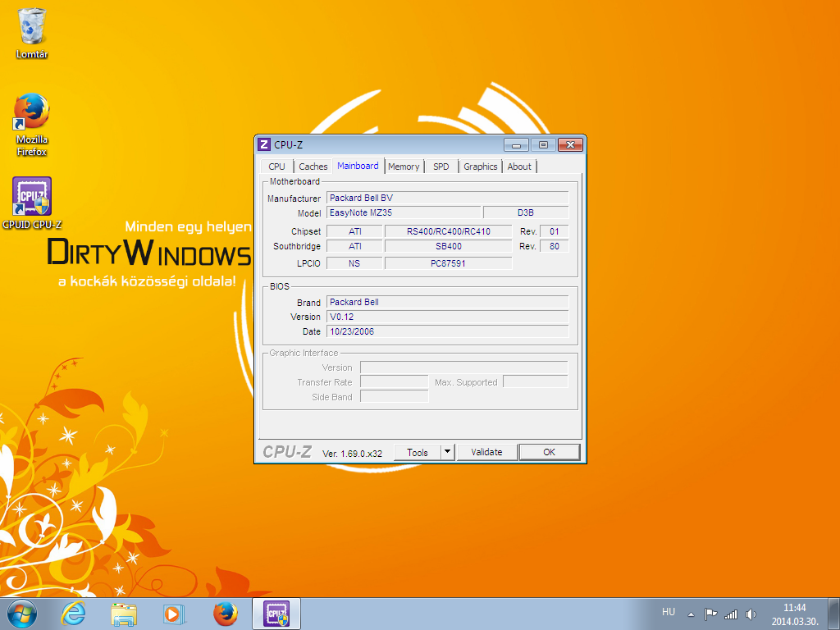Click the BIOS Version V0.12 field
The height and width of the screenshot is (630, 840).
447,317
